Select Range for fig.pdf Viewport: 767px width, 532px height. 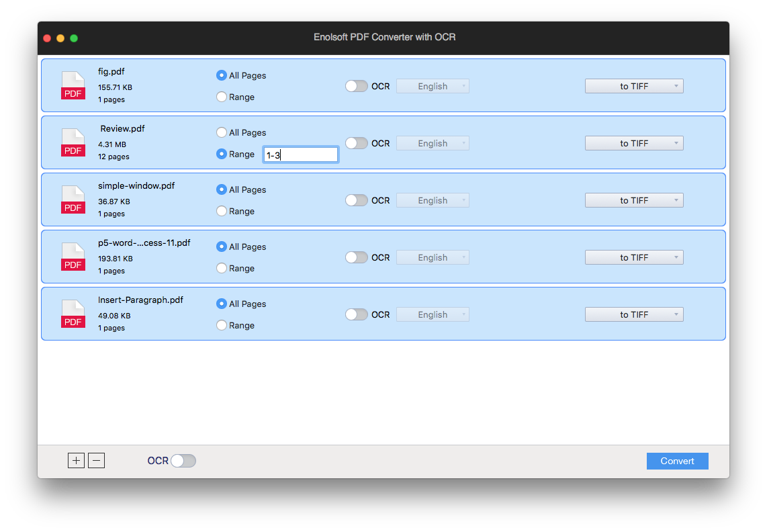[x=222, y=97]
